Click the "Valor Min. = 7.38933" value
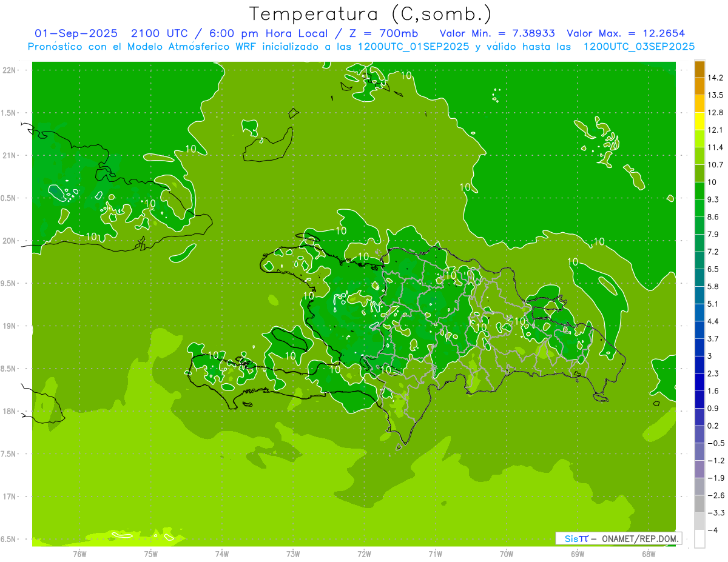This screenshot has height=562, width=728. tap(497, 33)
